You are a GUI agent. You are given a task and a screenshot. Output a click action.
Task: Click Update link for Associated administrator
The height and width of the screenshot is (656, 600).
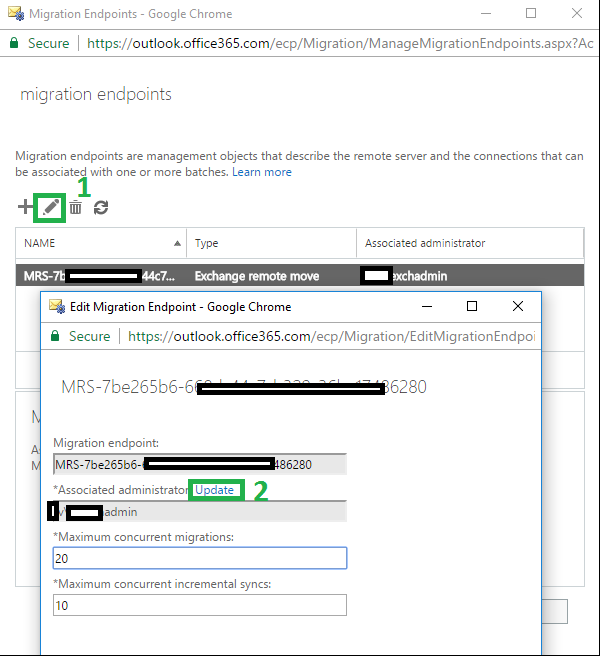tap(214, 490)
